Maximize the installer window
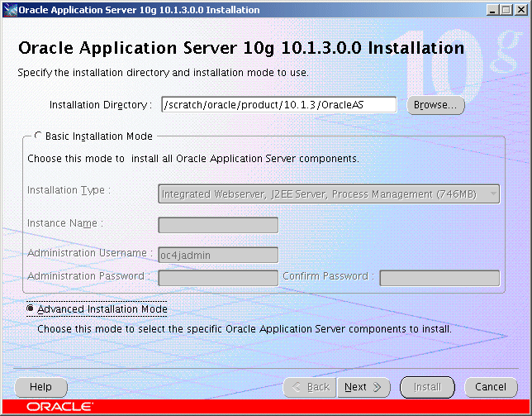The height and width of the screenshot is (416, 532). pyautogui.click(x=506, y=9)
